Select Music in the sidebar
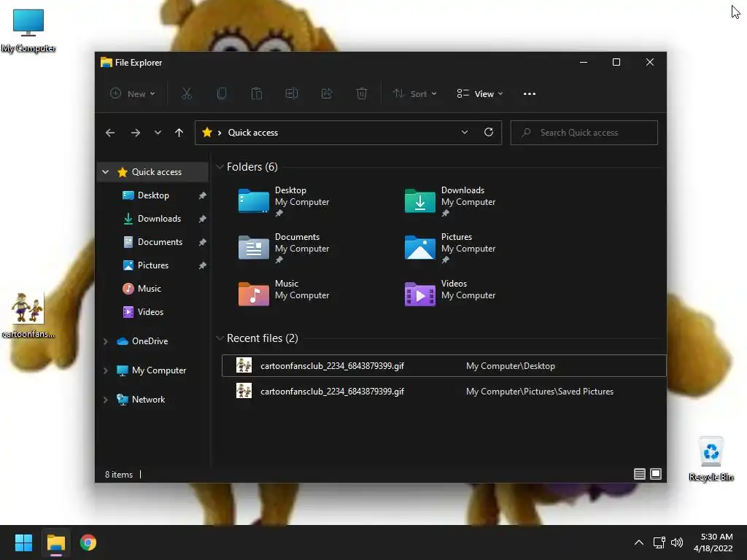Image resolution: width=747 pixels, height=560 pixels. click(x=149, y=289)
